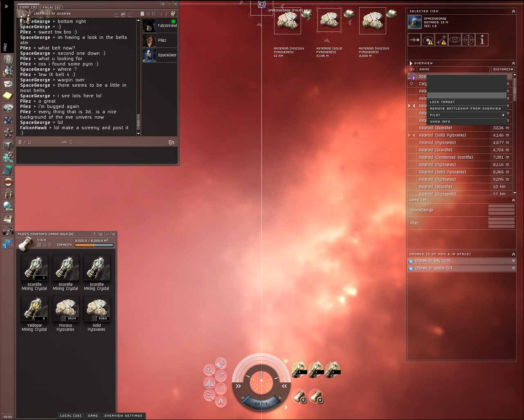Open the headphones jukebox icon

pyautogui.click(x=8, y=231)
